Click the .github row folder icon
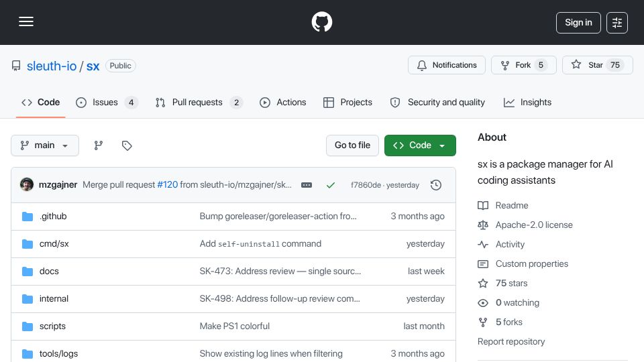Viewport: 644px width, 362px height. coord(28,217)
